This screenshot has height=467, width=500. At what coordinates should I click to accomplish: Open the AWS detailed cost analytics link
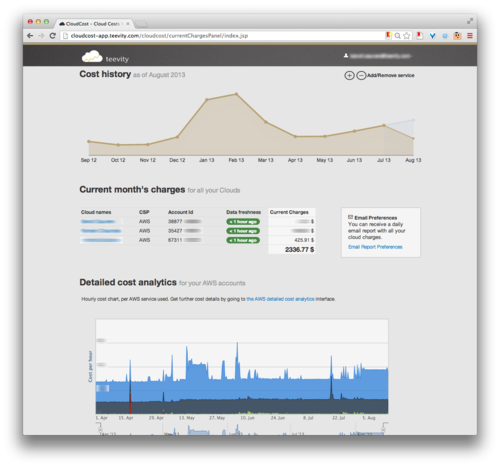(x=280, y=299)
